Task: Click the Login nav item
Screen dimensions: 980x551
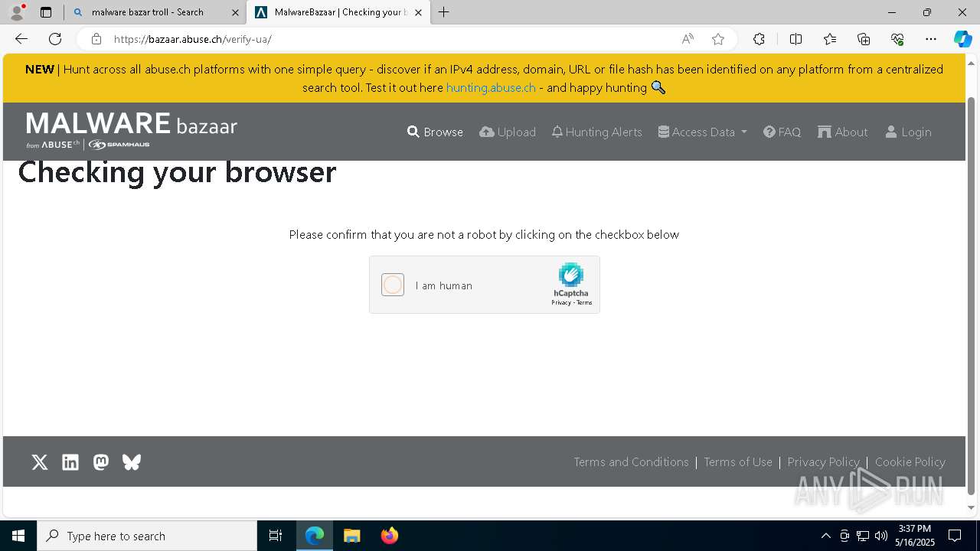Action: point(909,132)
